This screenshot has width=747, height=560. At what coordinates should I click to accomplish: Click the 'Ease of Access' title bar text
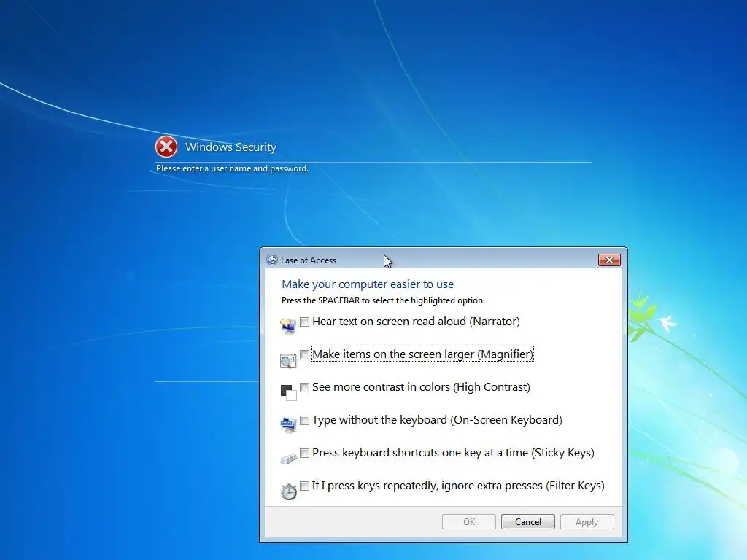[309, 260]
